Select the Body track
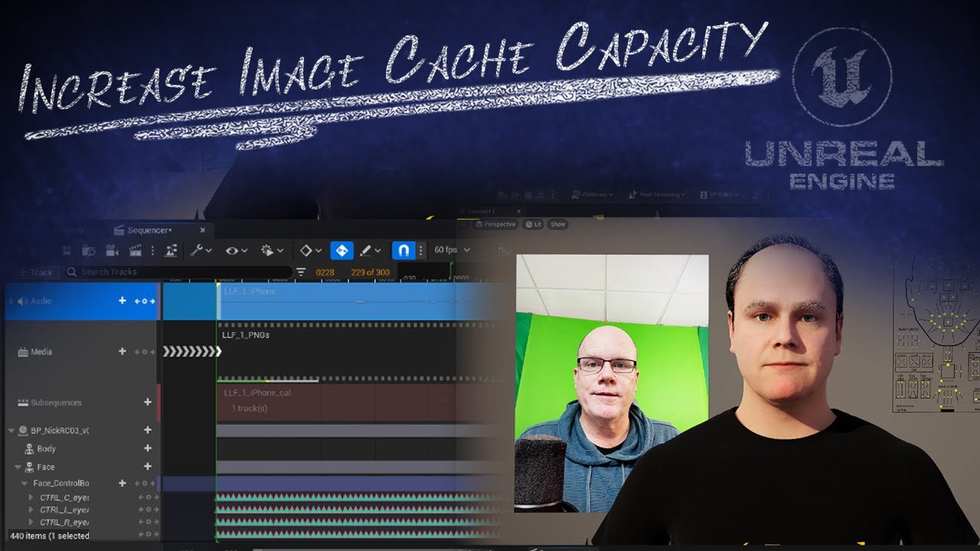Image resolution: width=980 pixels, height=551 pixels. coord(46,449)
